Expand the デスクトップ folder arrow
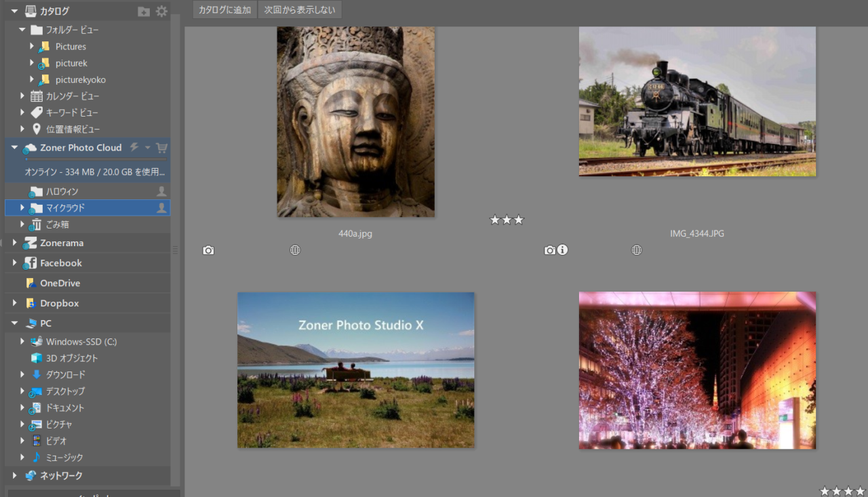The width and height of the screenshot is (868, 497). pyautogui.click(x=22, y=391)
